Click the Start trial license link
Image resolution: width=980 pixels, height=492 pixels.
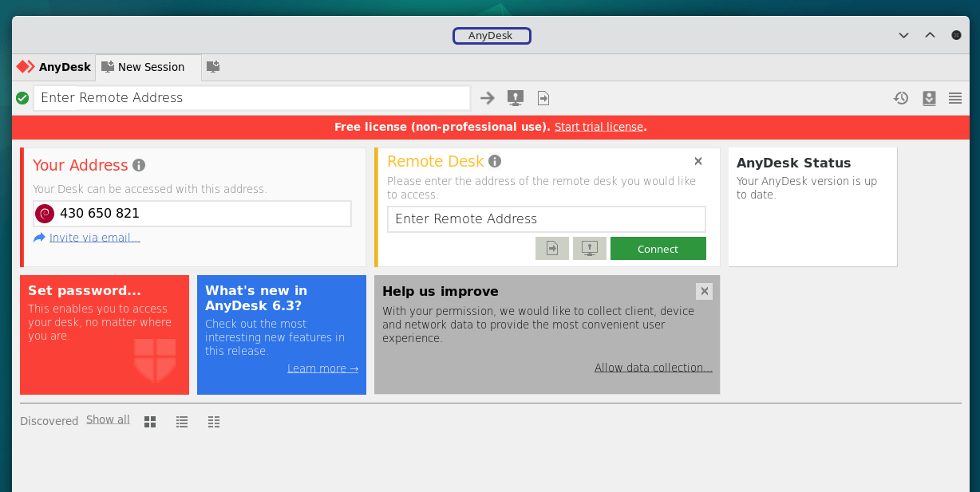click(599, 127)
